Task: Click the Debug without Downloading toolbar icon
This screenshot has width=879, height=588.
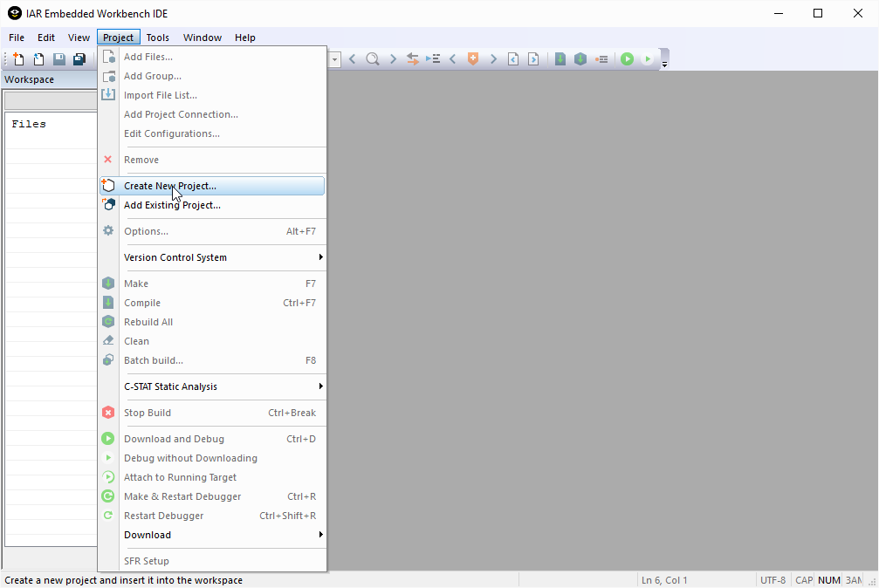Action: tap(648, 58)
